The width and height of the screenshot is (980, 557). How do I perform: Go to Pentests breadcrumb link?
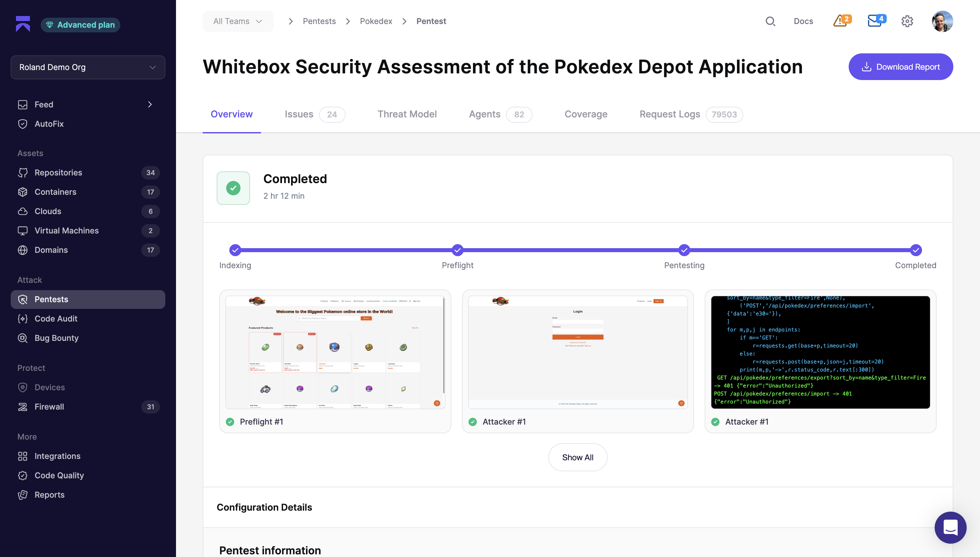point(319,21)
